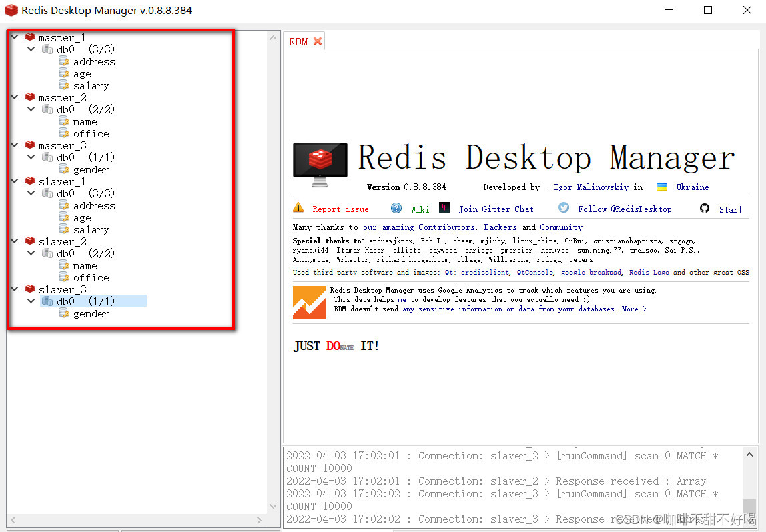The width and height of the screenshot is (766, 532).
Task: Click the master_1 Redis connection icon
Action: coord(30,37)
